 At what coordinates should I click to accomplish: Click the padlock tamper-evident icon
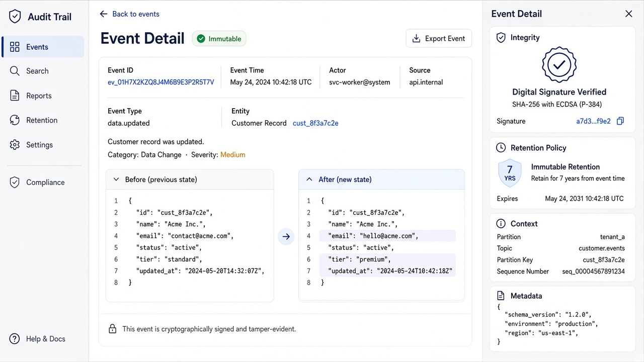click(x=113, y=329)
